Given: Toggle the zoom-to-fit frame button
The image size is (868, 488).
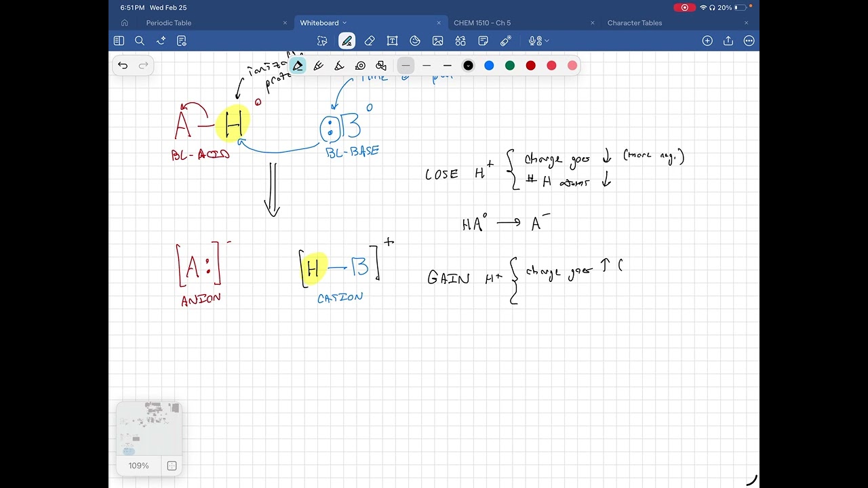Looking at the screenshot, I should tap(172, 466).
